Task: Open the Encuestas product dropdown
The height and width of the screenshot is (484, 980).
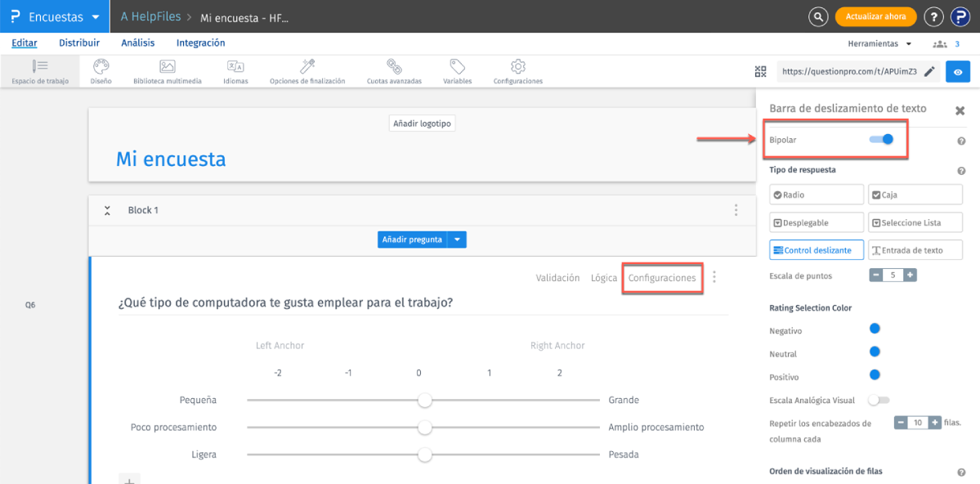Action: 55,17
